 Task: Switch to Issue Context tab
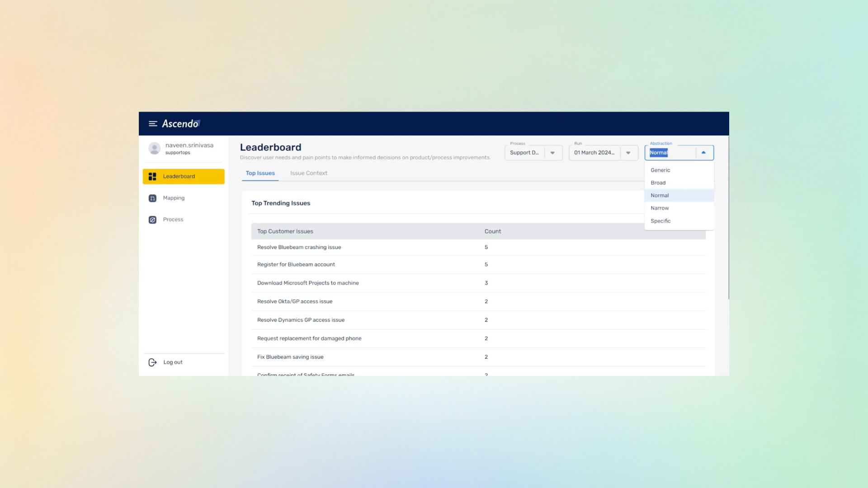click(308, 174)
